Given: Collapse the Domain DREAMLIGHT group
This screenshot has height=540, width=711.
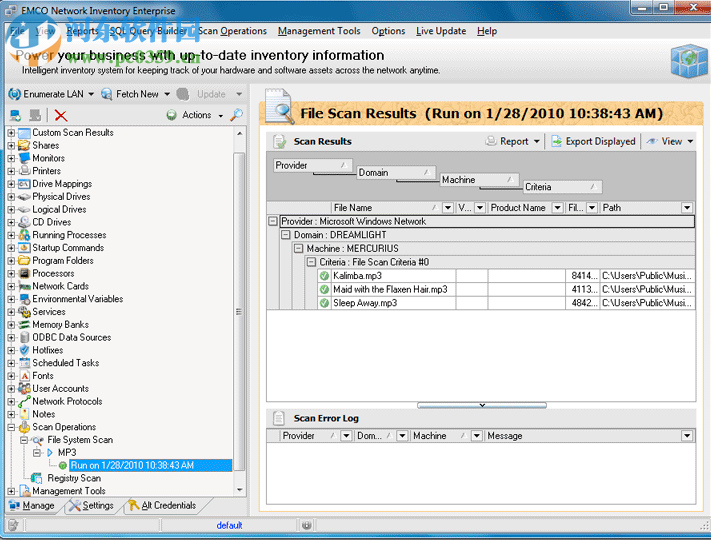Looking at the screenshot, I should tap(285, 235).
